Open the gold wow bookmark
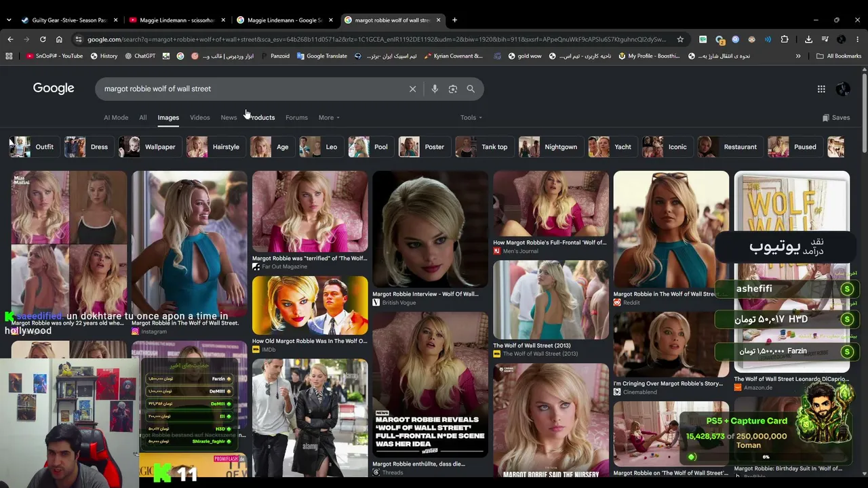 click(x=524, y=56)
